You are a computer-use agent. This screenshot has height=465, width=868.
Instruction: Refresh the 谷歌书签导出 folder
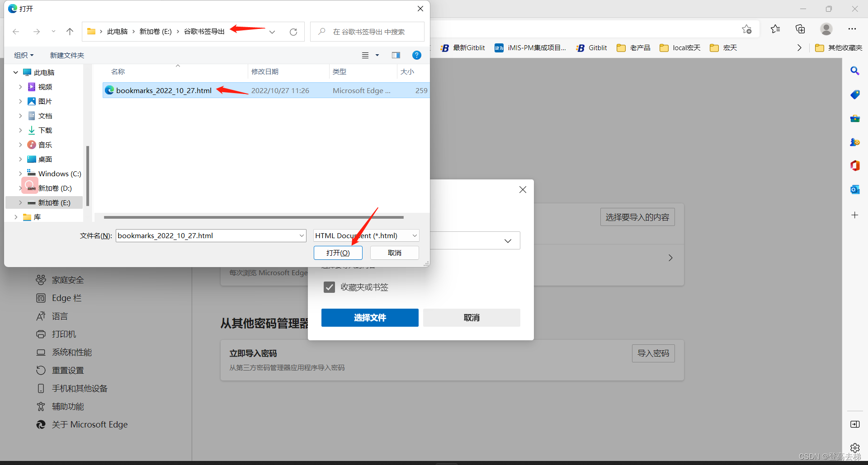293,32
